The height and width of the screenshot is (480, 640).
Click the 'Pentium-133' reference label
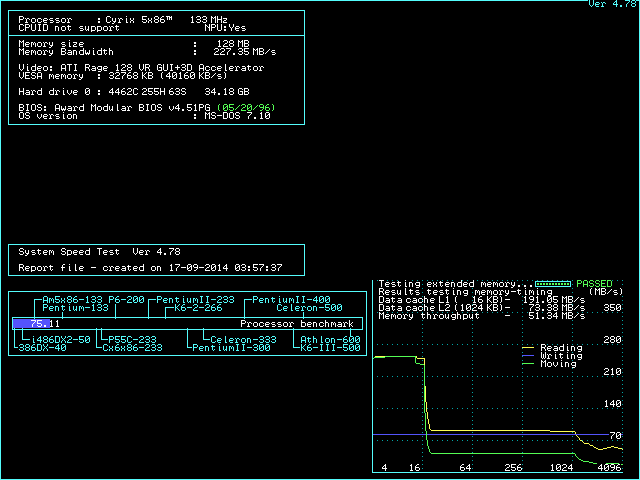76,308
